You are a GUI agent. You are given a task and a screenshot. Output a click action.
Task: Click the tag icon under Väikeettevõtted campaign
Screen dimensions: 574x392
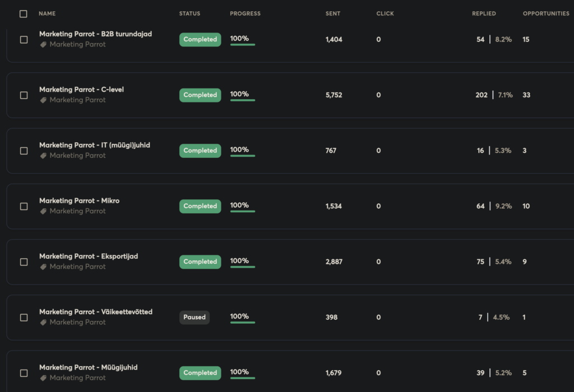(x=43, y=322)
